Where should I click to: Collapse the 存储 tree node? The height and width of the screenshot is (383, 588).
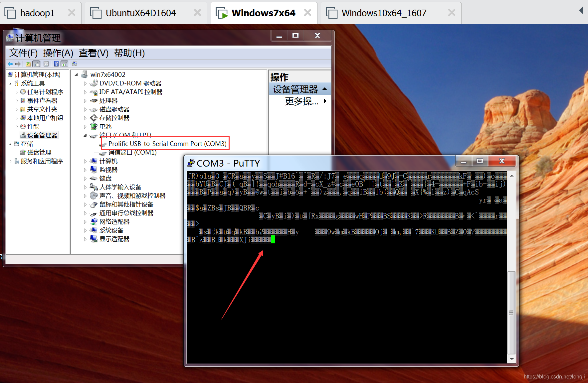10,144
